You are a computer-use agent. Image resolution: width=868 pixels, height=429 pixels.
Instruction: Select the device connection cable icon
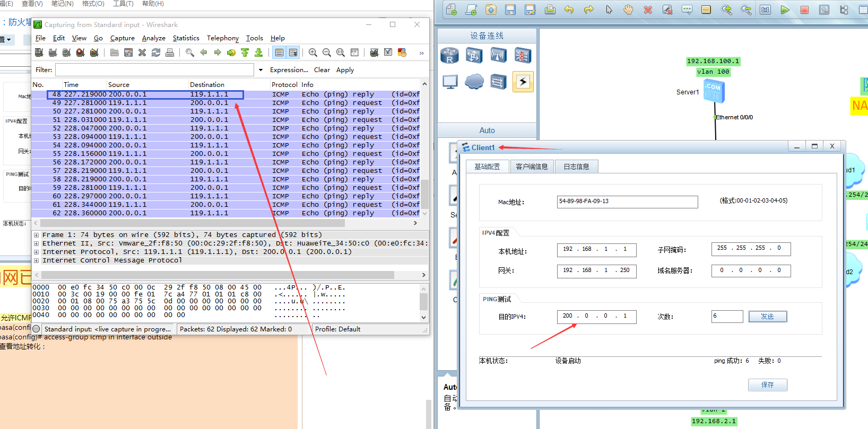click(523, 82)
